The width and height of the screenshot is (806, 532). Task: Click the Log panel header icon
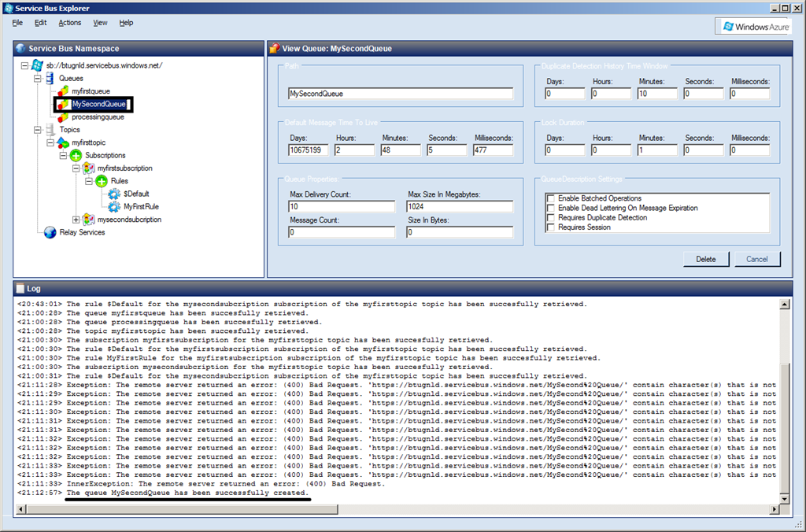[20, 288]
